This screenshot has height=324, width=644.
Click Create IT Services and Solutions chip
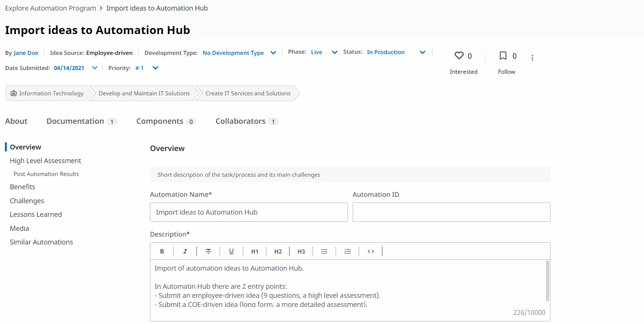point(248,93)
